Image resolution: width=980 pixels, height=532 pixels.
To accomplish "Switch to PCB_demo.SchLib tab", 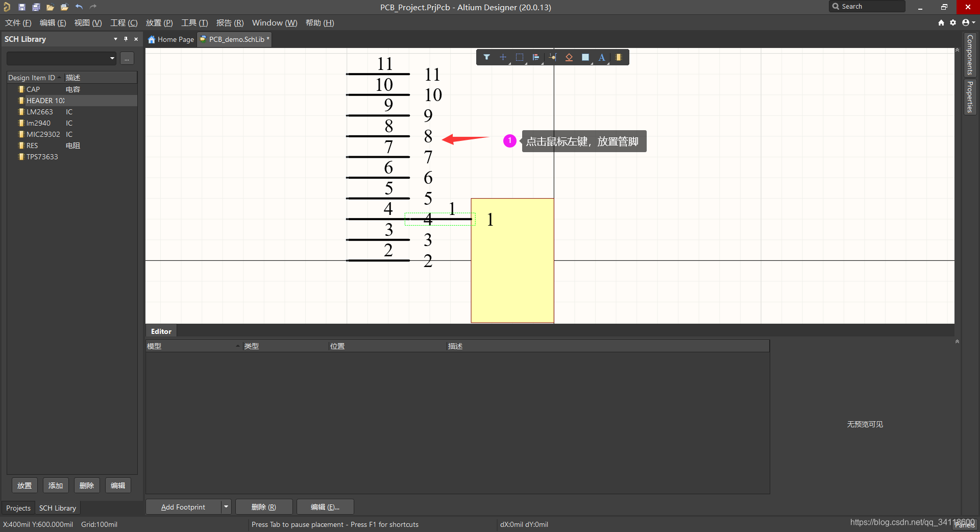I will 234,39.
